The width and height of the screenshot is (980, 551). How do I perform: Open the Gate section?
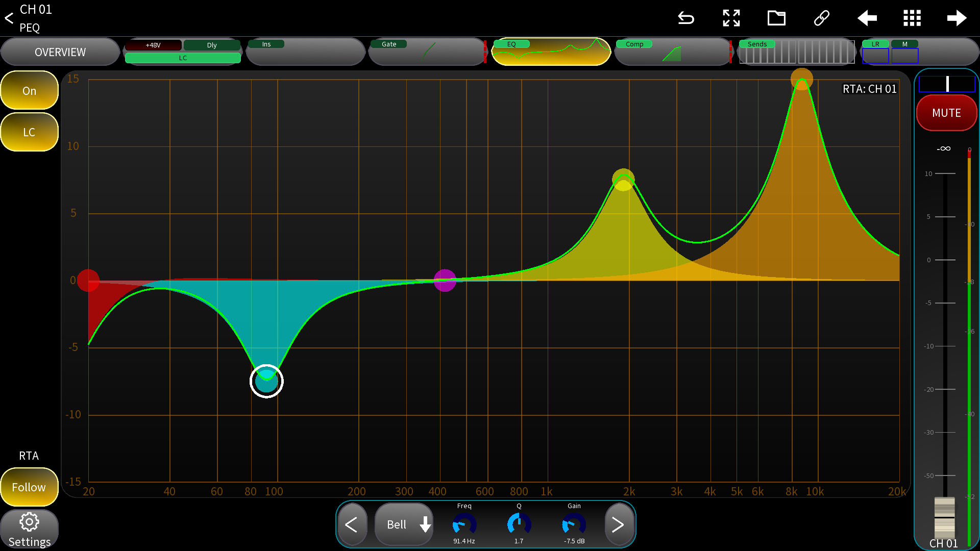tap(427, 52)
